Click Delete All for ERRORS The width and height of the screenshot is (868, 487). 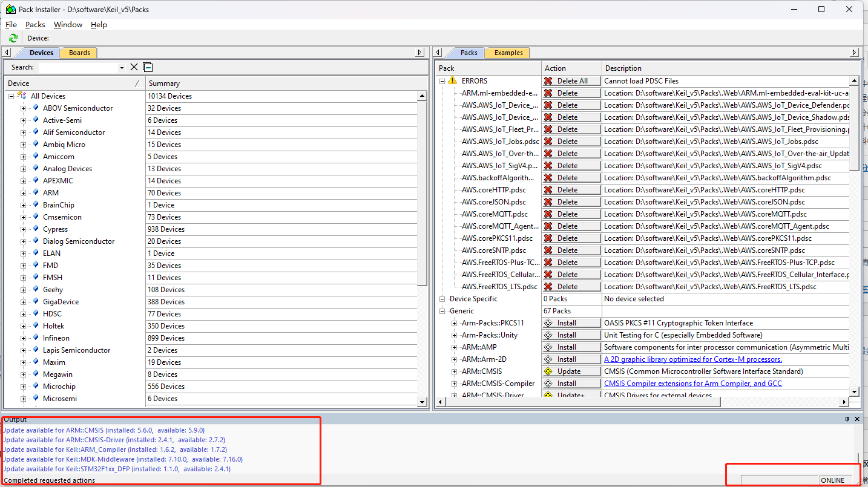coord(571,80)
